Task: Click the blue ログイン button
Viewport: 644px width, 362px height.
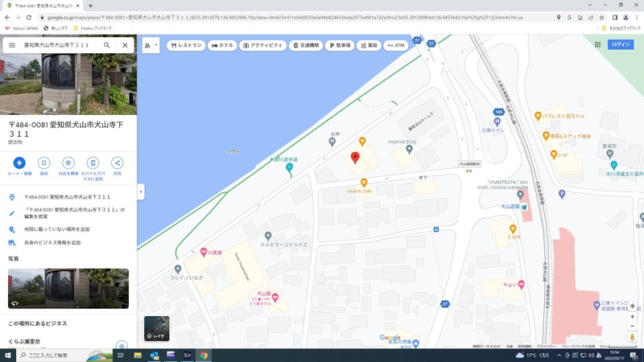Action: [x=621, y=45]
